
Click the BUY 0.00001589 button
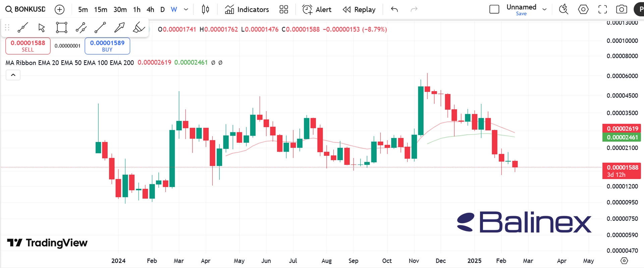pyautogui.click(x=107, y=46)
